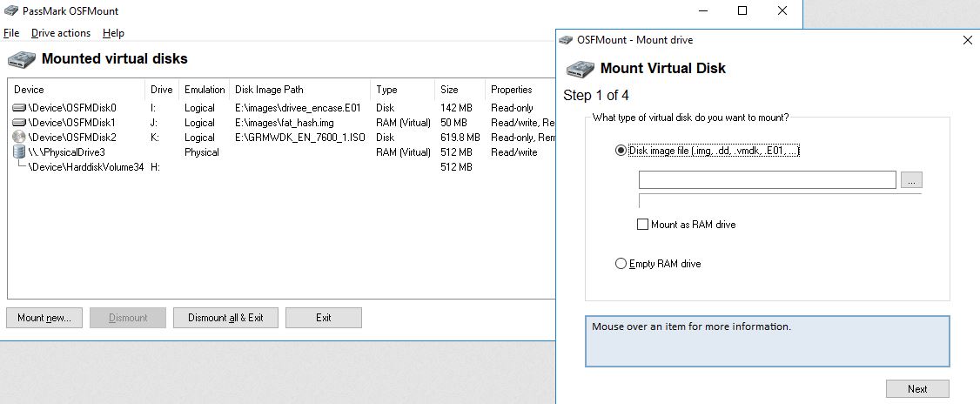The height and width of the screenshot is (404, 980).
Task: Enable Mount as RAM drive checkbox
Action: [x=642, y=225]
